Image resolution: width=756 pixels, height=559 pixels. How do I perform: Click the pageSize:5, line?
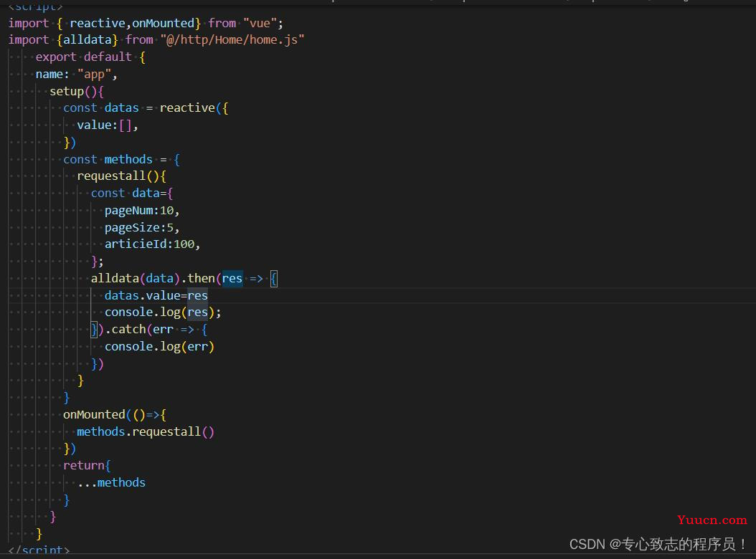142,227
